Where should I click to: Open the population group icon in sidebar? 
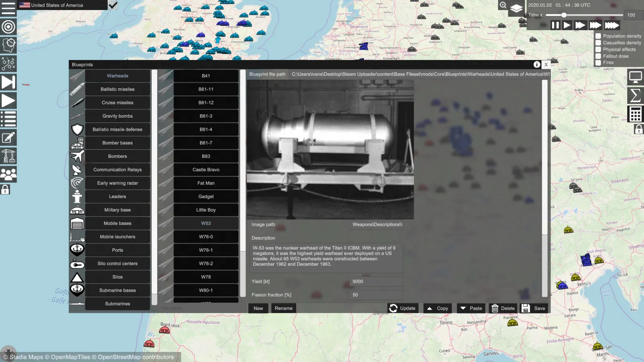(8, 174)
